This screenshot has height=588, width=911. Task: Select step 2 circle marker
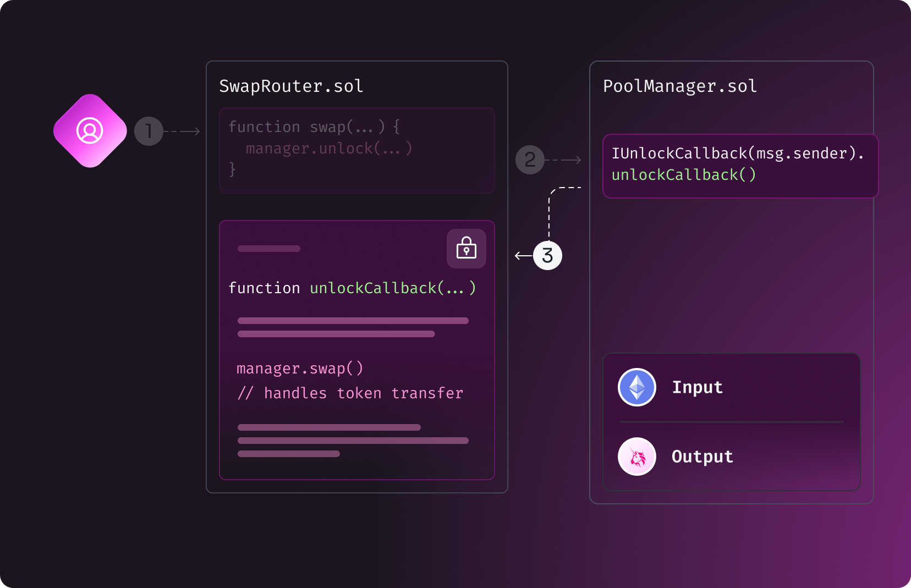point(530,160)
